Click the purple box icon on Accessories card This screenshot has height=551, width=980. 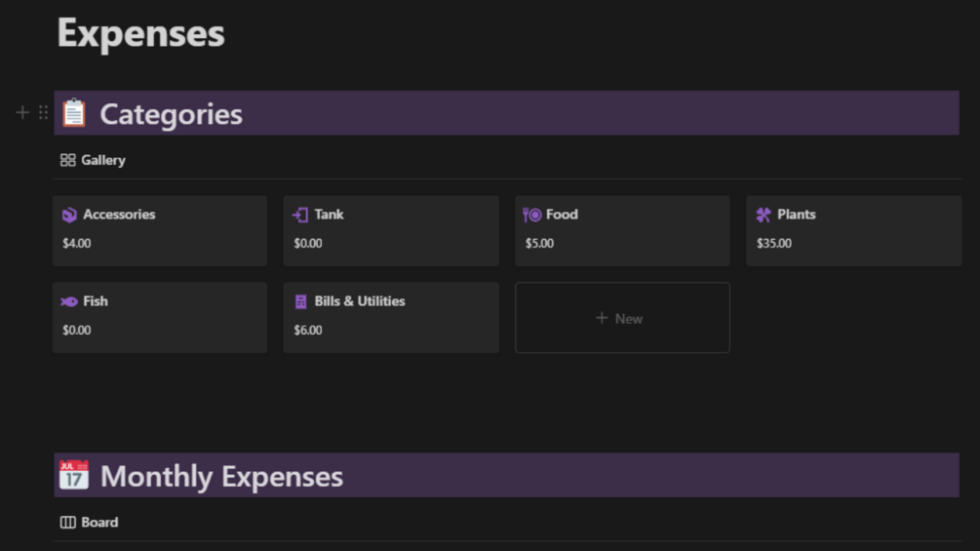[x=69, y=216]
